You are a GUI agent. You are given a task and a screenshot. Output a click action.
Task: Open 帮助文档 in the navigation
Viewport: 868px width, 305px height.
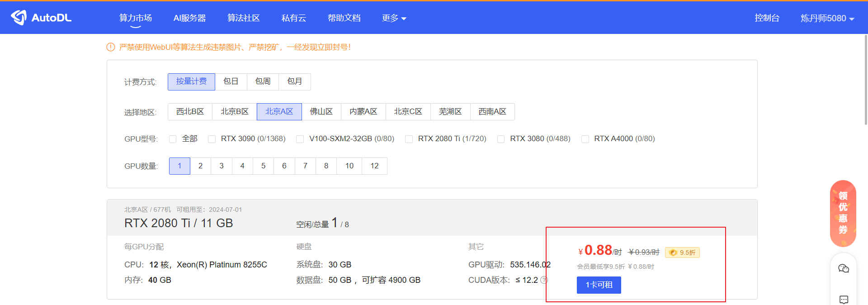point(344,18)
